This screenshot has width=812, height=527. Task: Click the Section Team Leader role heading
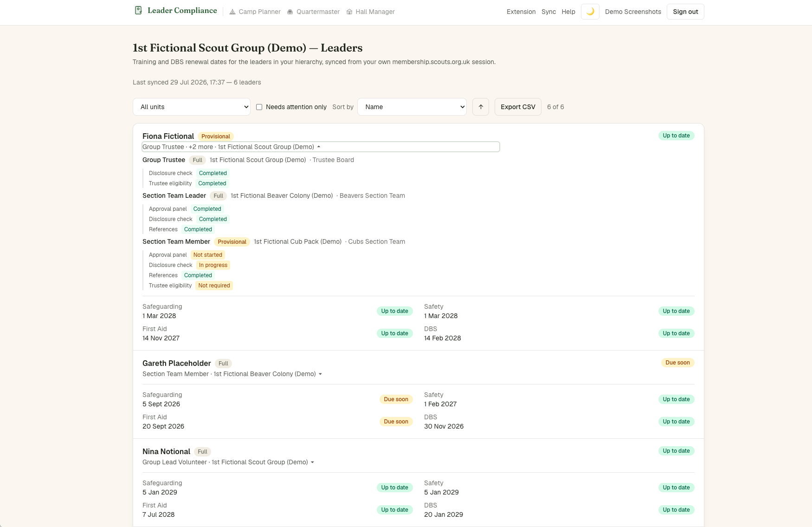point(174,195)
